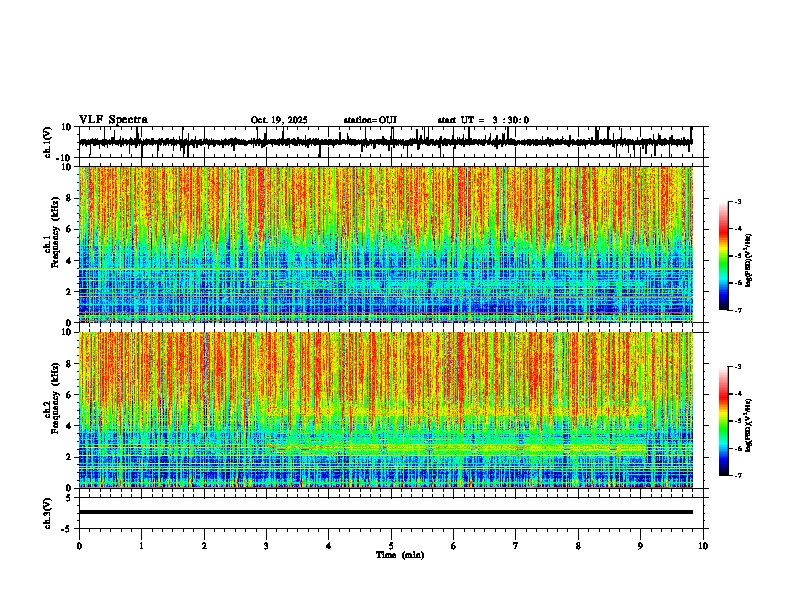
Task: Click the ch.1 colorbar log(PSD) label
Action: click(748, 261)
